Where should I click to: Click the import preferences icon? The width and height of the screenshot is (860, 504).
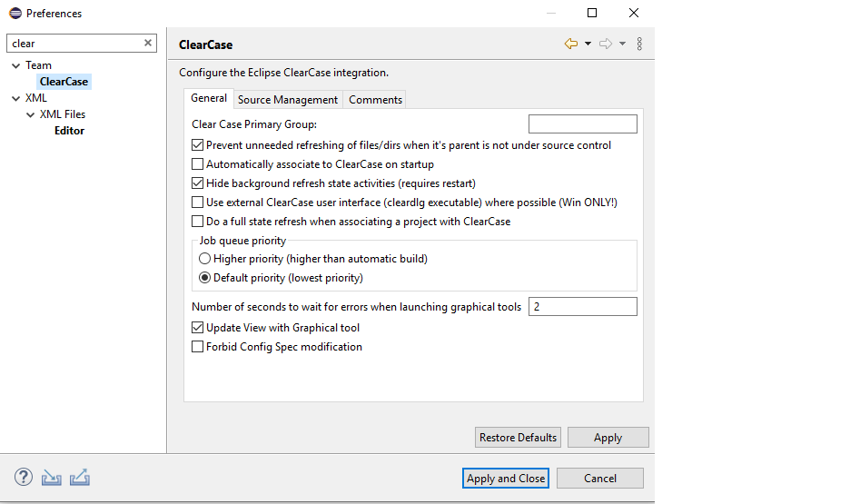[x=52, y=478]
